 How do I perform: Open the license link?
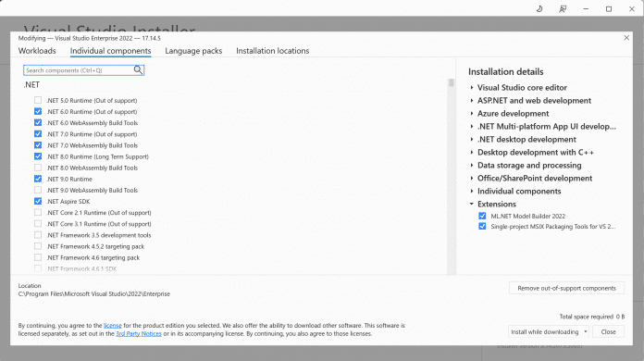(113, 325)
